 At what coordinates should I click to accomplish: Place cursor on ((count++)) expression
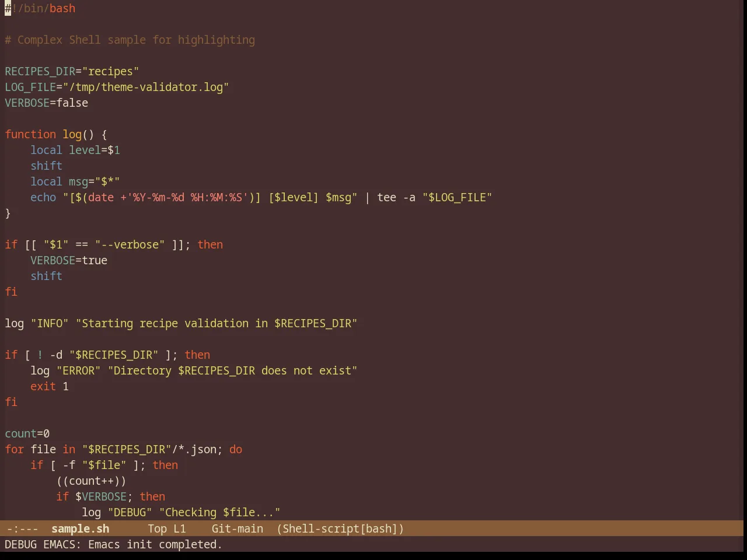point(91,481)
